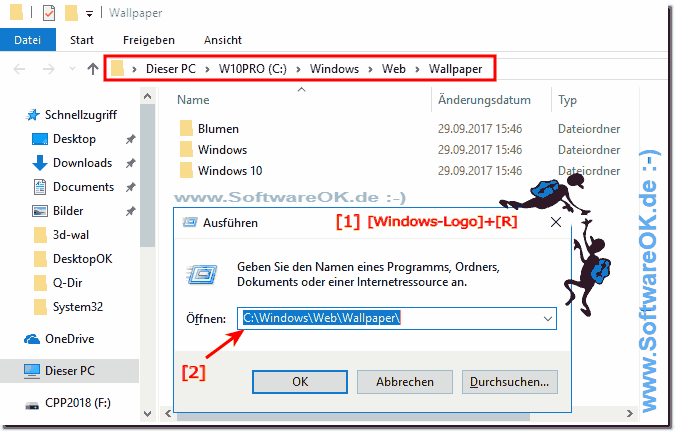
Task: Open Q-Dir folder in navigation pane
Action: [x=68, y=283]
